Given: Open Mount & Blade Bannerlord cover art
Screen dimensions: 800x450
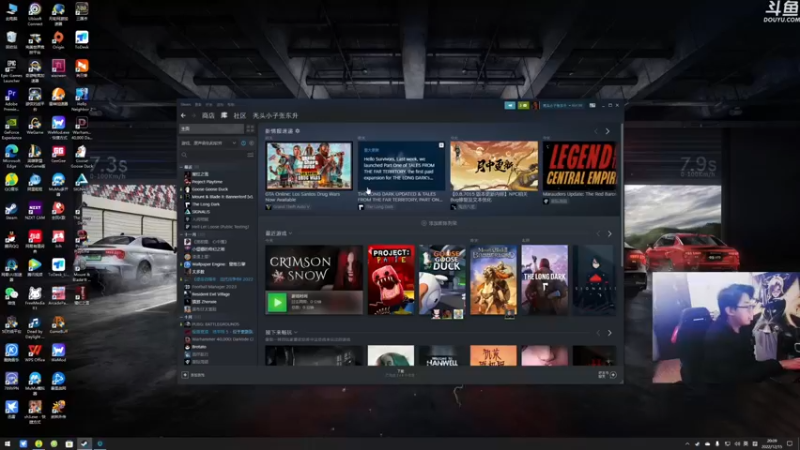Looking at the screenshot, I should tap(493, 280).
